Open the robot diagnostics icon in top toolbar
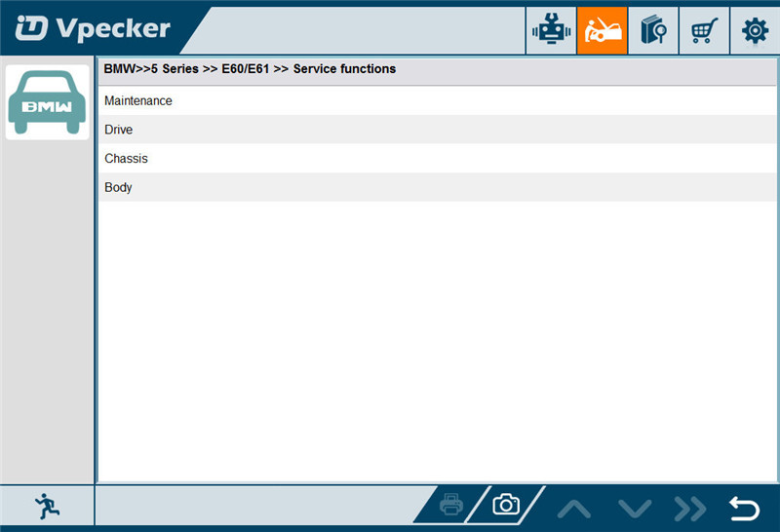This screenshot has width=780, height=532. pyautogui.click(x=551, y=30)
